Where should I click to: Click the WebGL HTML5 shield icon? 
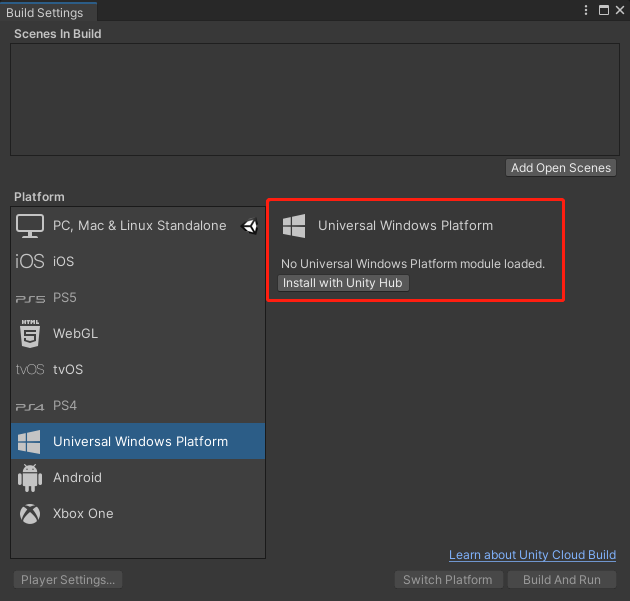(x=30, y=334)
